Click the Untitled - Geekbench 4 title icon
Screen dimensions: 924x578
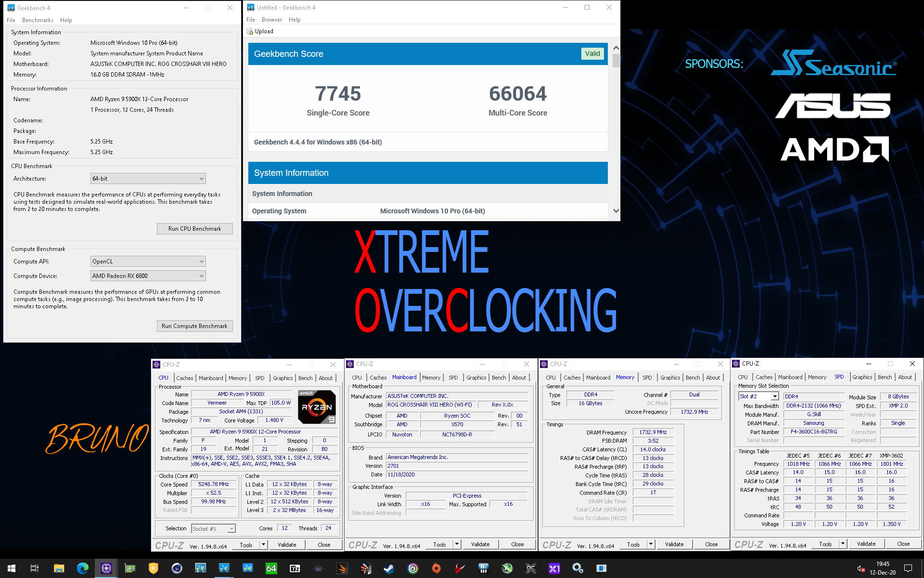(250, 7)
